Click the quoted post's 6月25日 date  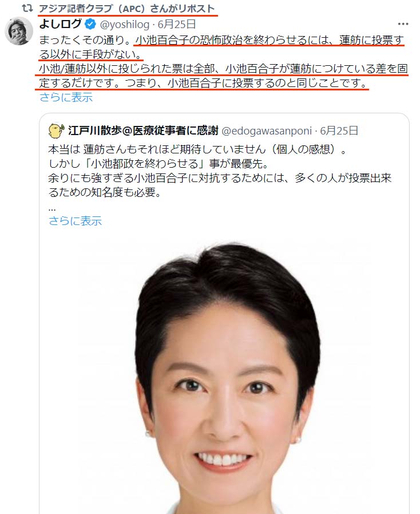(x=339, y=131)
